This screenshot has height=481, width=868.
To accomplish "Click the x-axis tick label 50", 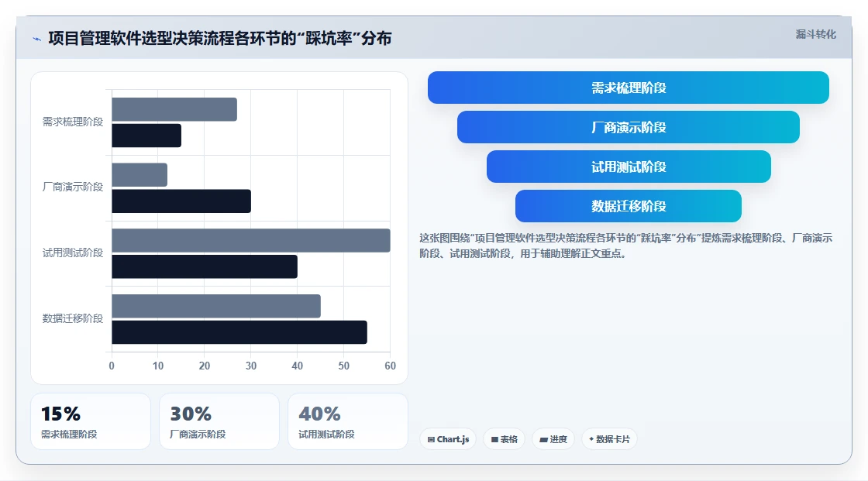I will tap(344, 366).
